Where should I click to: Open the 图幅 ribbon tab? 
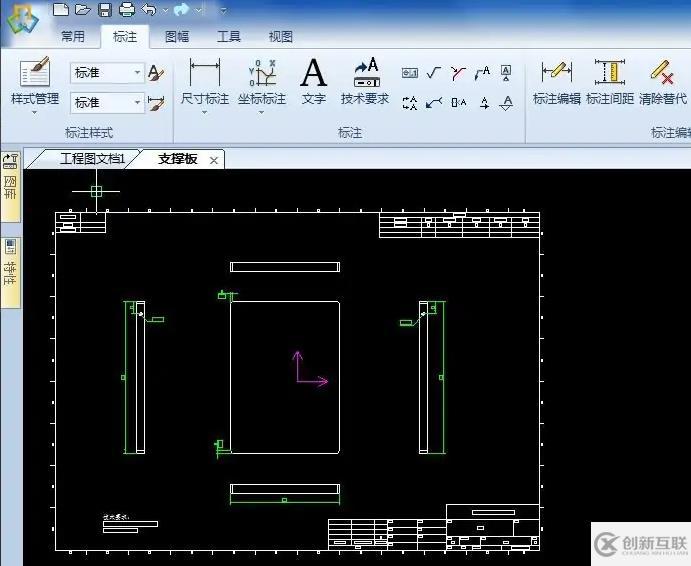coord(177,36)
